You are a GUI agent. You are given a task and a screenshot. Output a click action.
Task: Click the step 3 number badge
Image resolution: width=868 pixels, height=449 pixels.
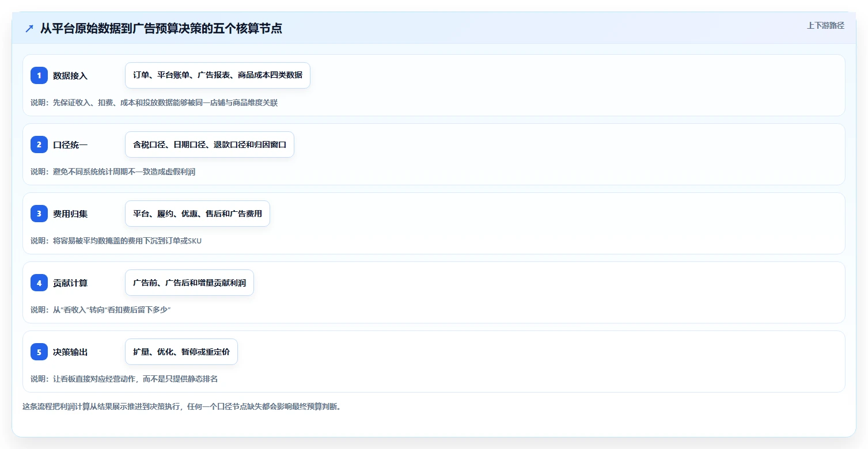[39, 214]
